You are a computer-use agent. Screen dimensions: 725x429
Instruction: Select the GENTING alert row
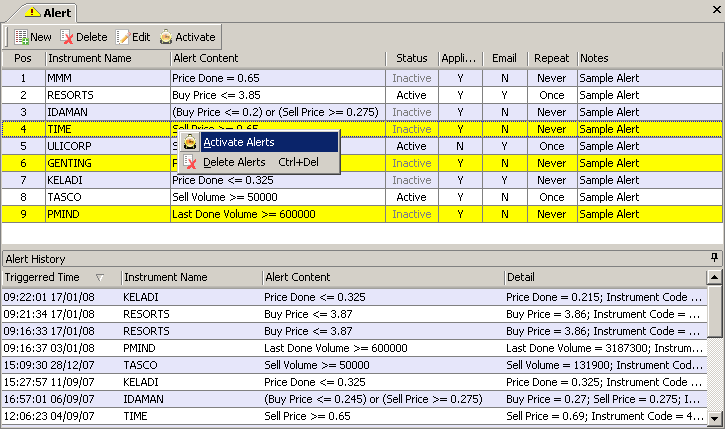(362, 163)
